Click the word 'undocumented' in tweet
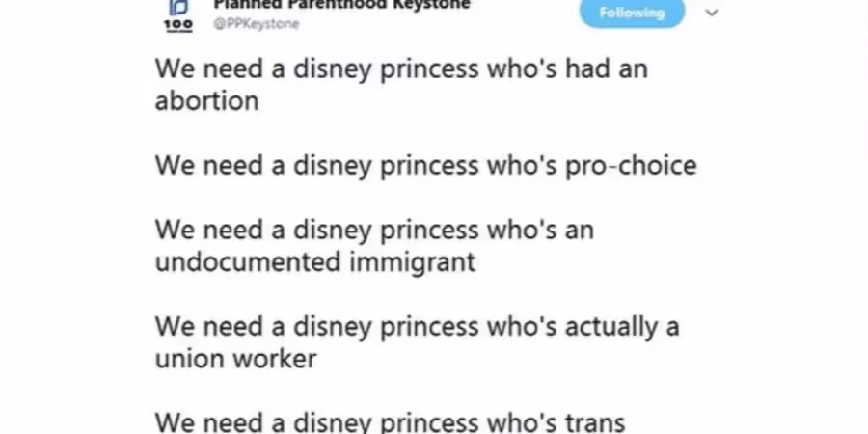Image resolution: width=868 pixels, height=434 pixels. 248,261
